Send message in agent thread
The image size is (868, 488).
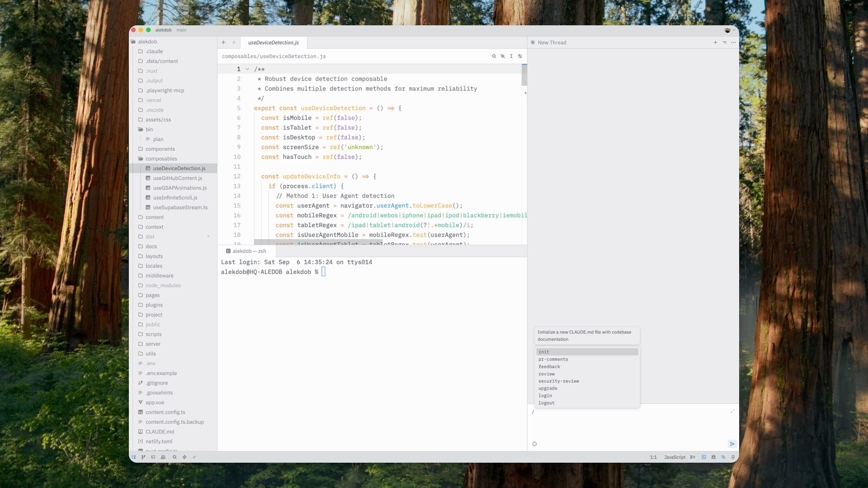(732, 444)
